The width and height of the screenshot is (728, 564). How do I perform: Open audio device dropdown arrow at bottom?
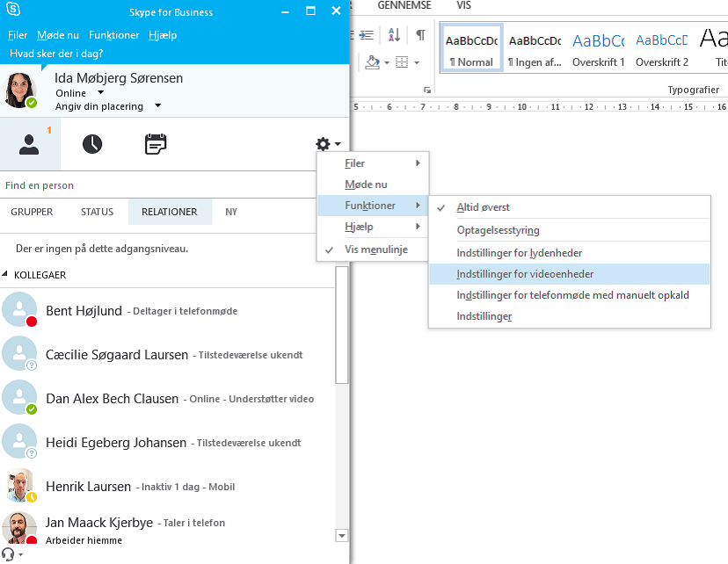click(x=20, y=554)
